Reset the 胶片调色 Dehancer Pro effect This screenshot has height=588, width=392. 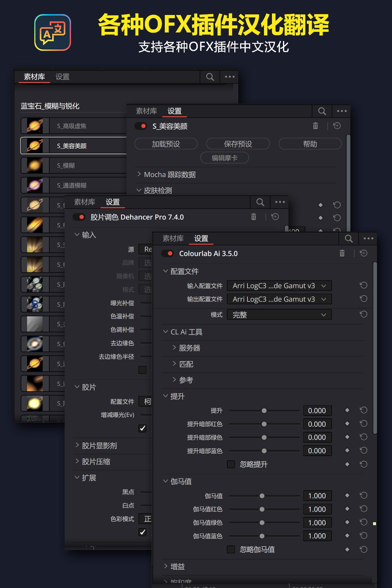(x=275, y=217)
